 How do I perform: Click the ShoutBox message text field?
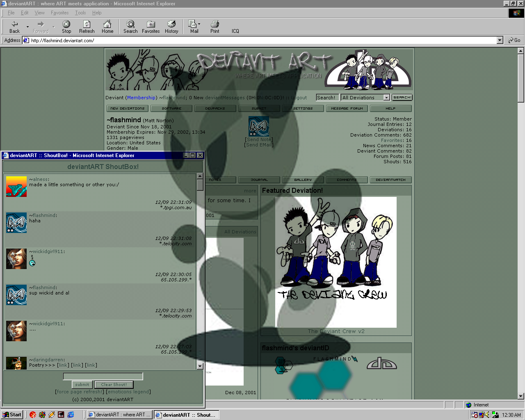pyautogui.click(x=103, y=377)
